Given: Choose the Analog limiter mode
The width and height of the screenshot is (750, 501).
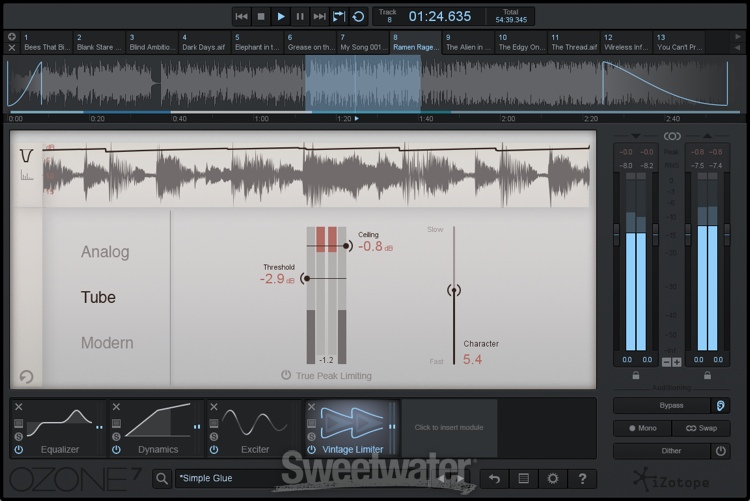Looking at the screenshot, I should (x=105, y=252).
